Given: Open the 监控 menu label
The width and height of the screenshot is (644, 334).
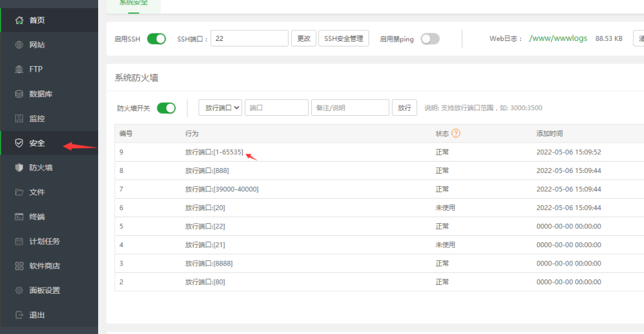Looking at the screenshot, I should (37, 119).
